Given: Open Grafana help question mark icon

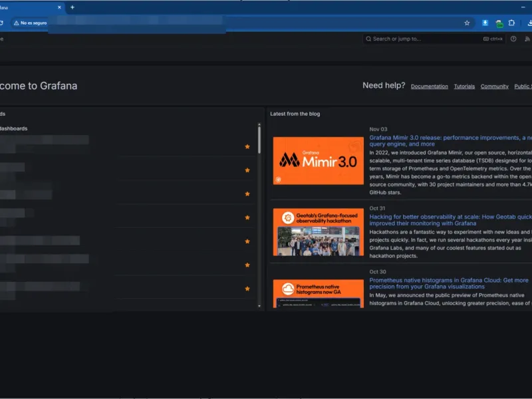Looking at the screenshot, I should [x=513, y=39].
